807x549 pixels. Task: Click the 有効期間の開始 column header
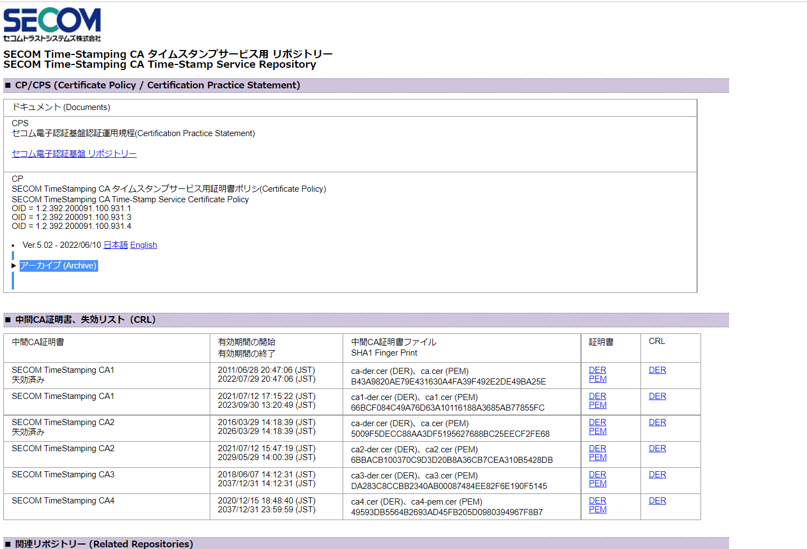click(247, 342)
